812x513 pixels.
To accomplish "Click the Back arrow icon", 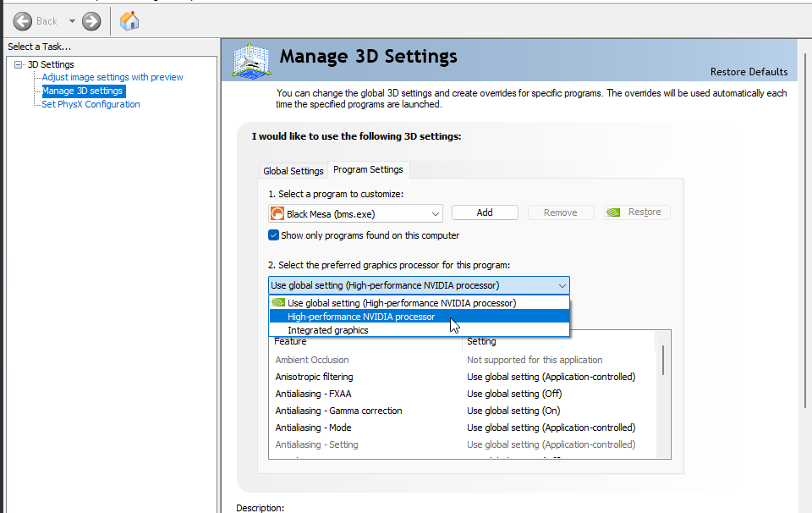I will pos(22,21).
